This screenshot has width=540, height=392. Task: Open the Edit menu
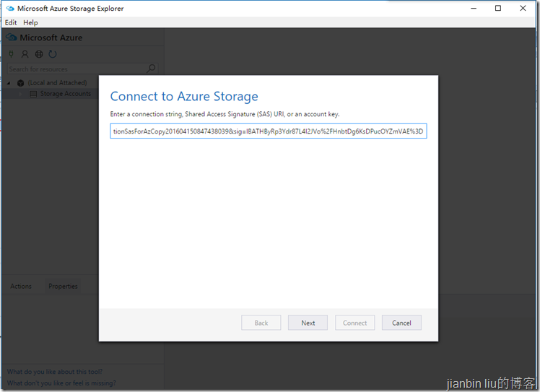(11, 22)
